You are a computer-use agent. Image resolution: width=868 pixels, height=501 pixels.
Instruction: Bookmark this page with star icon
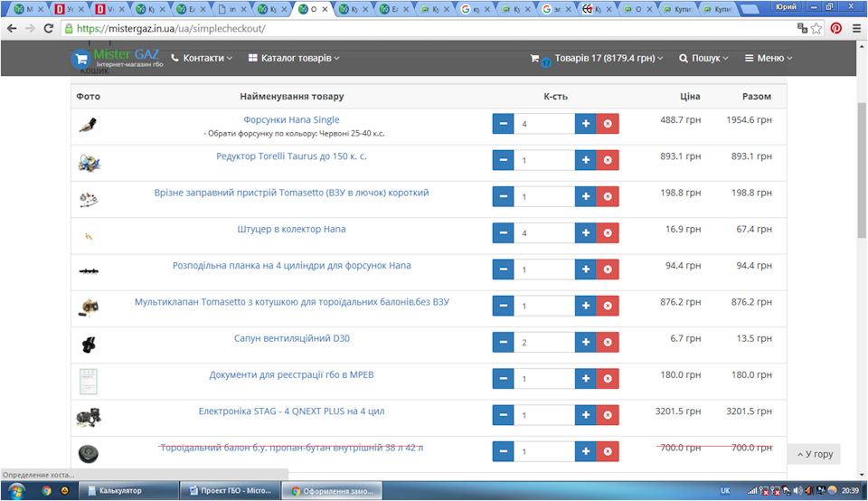click(816, 28)
